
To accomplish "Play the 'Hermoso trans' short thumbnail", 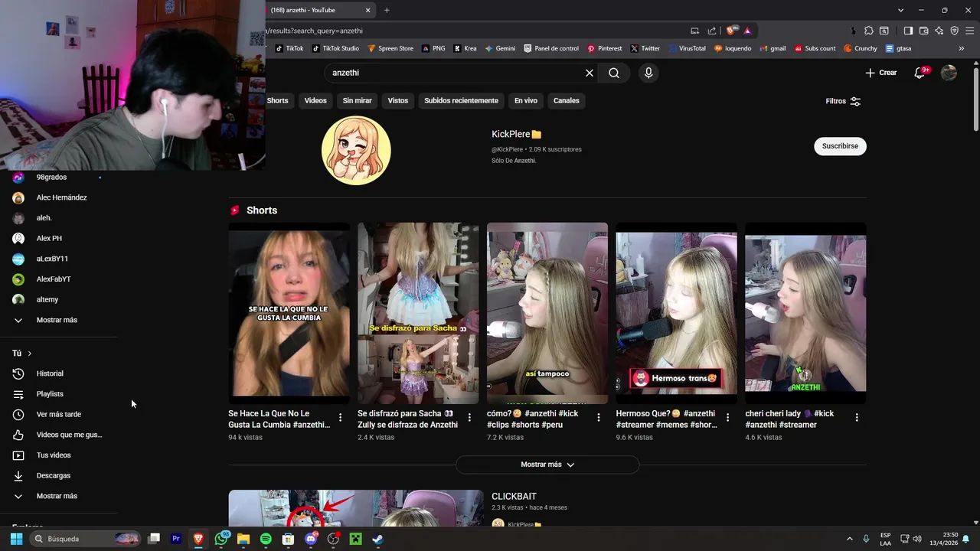I will tap(676, 313).
